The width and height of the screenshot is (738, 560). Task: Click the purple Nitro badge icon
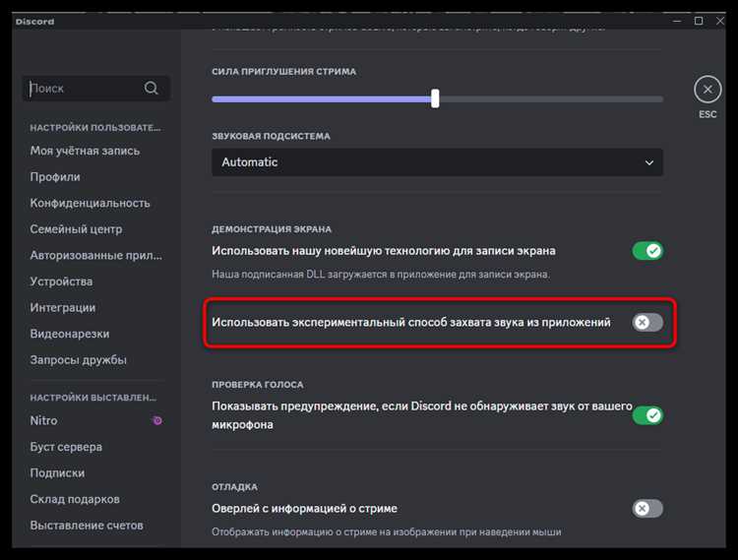[157, 420]
